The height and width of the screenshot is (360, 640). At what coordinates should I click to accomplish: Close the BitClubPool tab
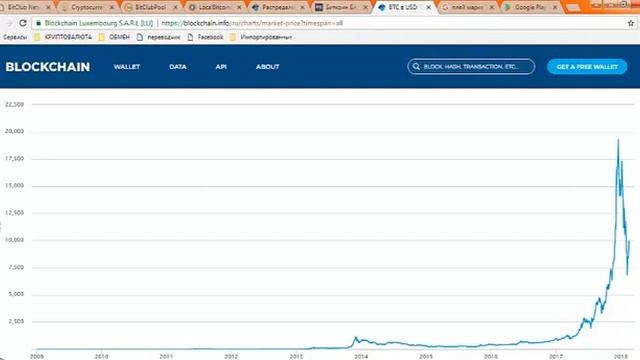click(176, 7)
